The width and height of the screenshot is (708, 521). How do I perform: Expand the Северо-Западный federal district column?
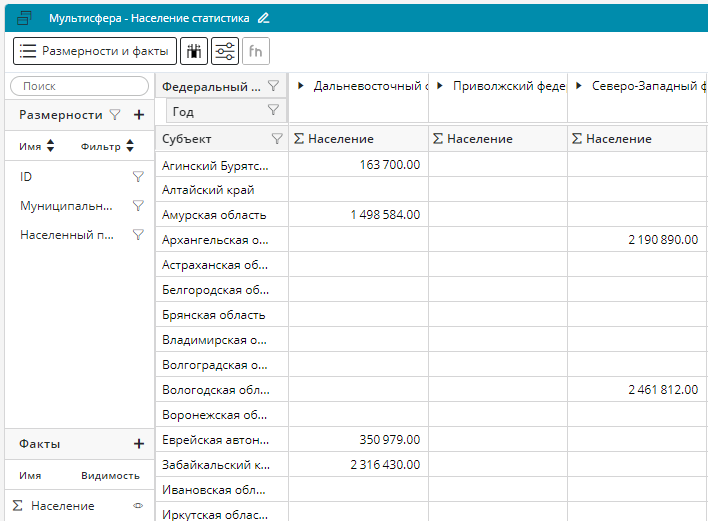[x=580, y=87]
